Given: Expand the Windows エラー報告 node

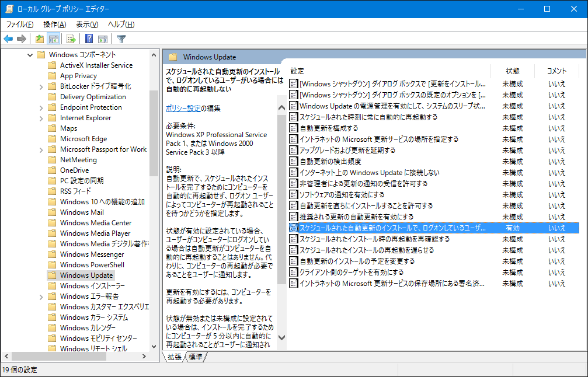Looking at the screenshot, I should click(41, 296).
